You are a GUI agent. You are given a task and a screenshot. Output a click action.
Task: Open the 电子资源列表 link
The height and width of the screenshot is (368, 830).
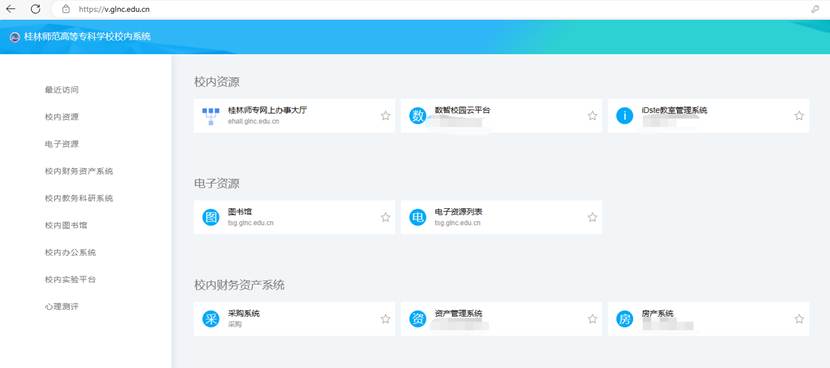458,212
